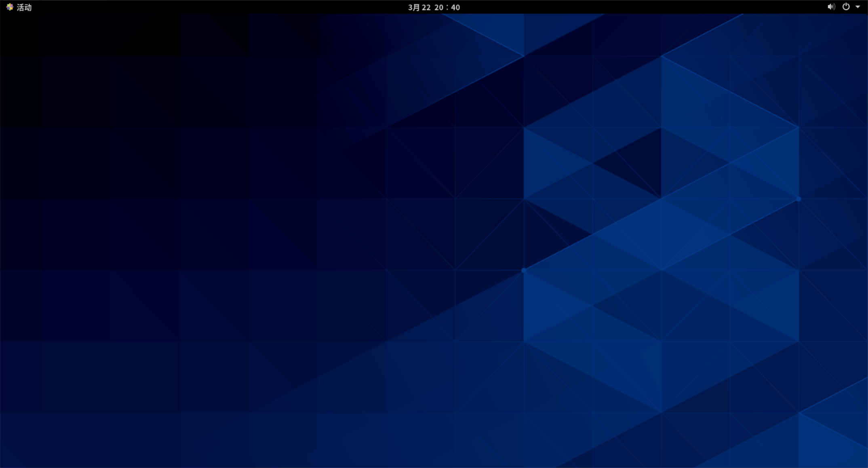Open the notification list from 3月 22 20:40
The height and width of the screenshot is (468, 868).
tap(434, 7)
